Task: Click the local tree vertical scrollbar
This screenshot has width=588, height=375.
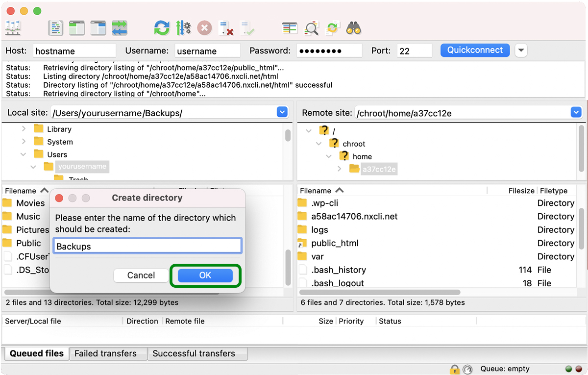Action: (x=288, y=135)
